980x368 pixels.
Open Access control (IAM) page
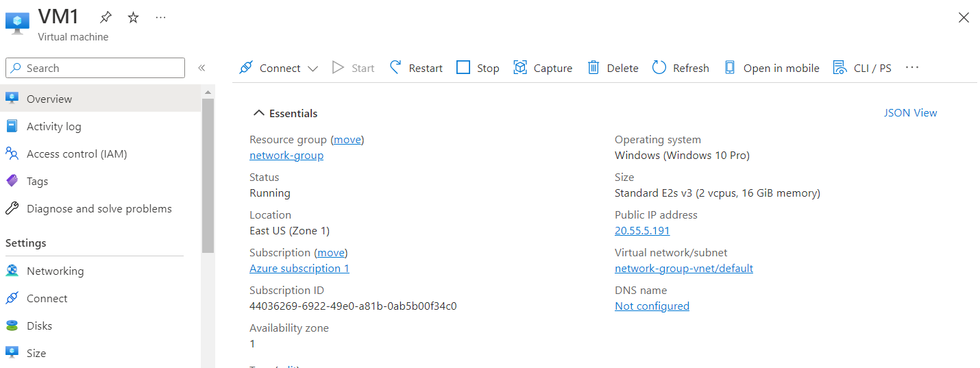point(101,154)
